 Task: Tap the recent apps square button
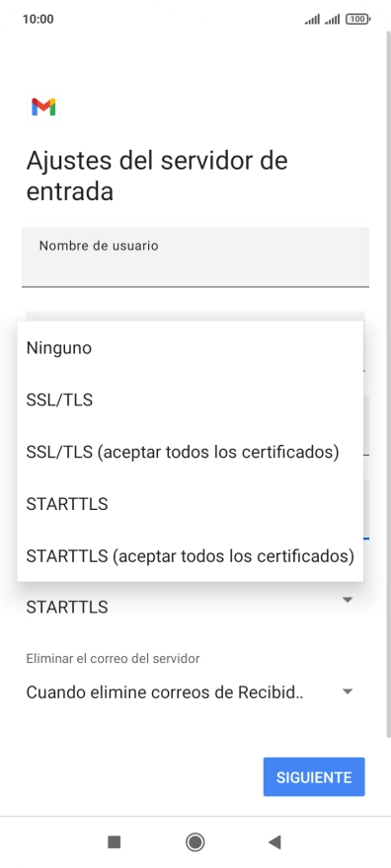(x=115, y=842)
